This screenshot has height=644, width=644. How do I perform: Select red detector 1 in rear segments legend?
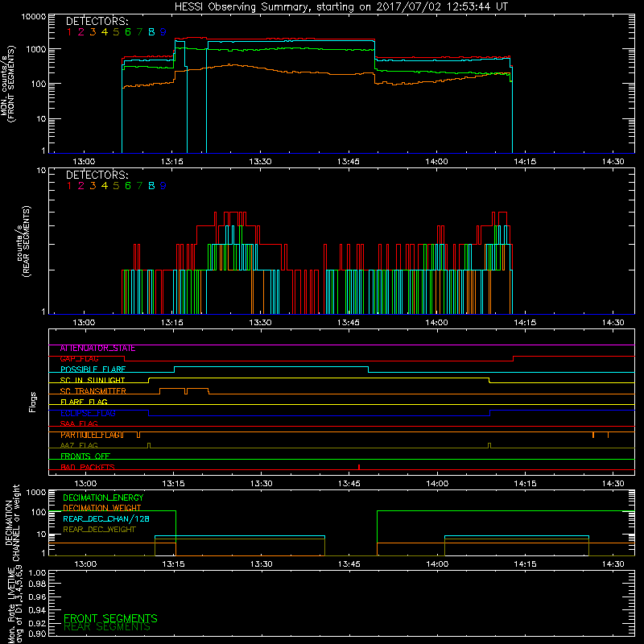pyautogui.click(x=69, y=186)
